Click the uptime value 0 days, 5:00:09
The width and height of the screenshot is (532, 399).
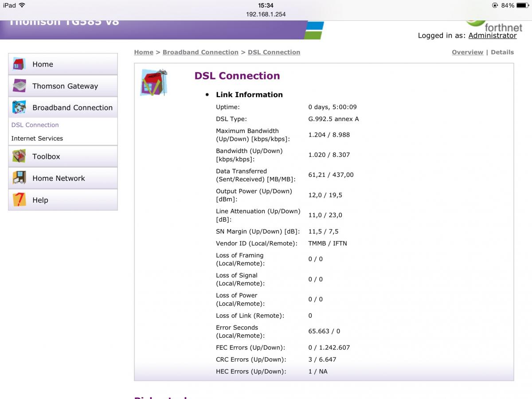pos(332,107)
